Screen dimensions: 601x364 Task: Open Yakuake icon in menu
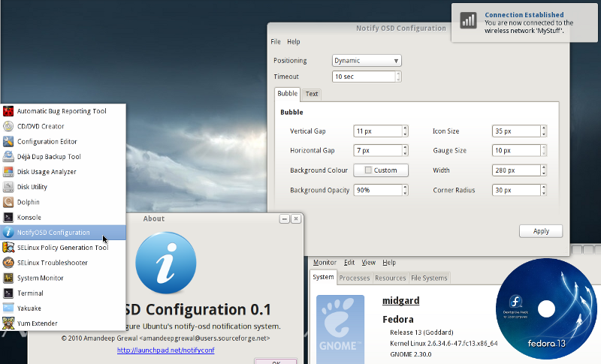click(8, 308)
